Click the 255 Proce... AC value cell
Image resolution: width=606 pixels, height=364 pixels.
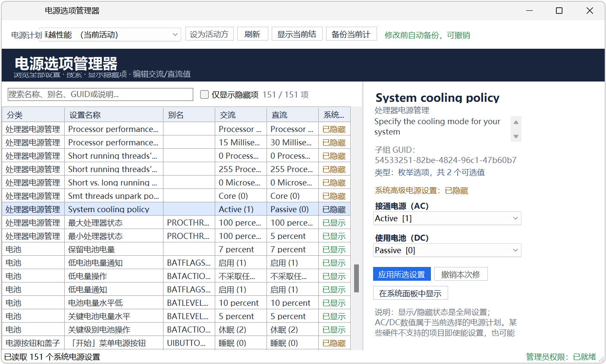coord(241,169)
